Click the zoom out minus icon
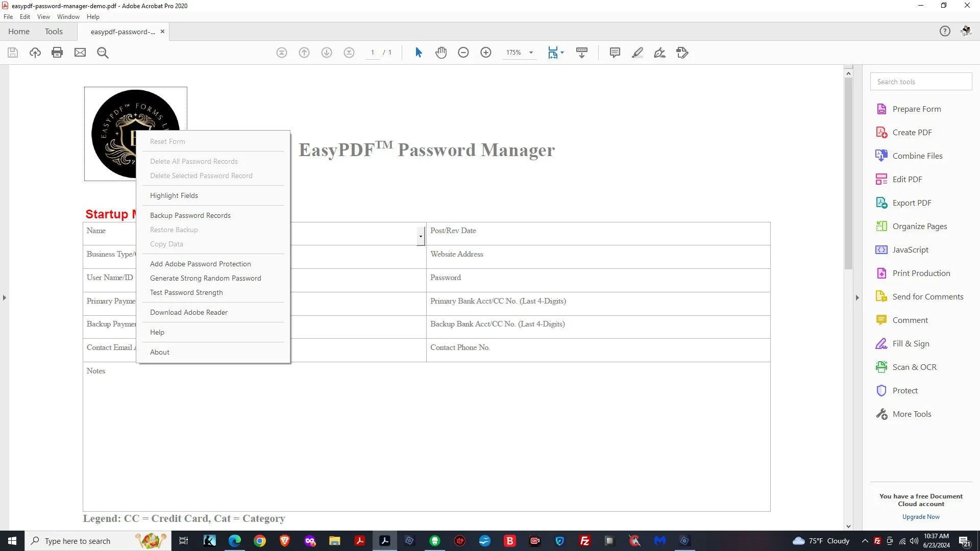The width and height of the screenshot is (980, 551). coord(463,53)
